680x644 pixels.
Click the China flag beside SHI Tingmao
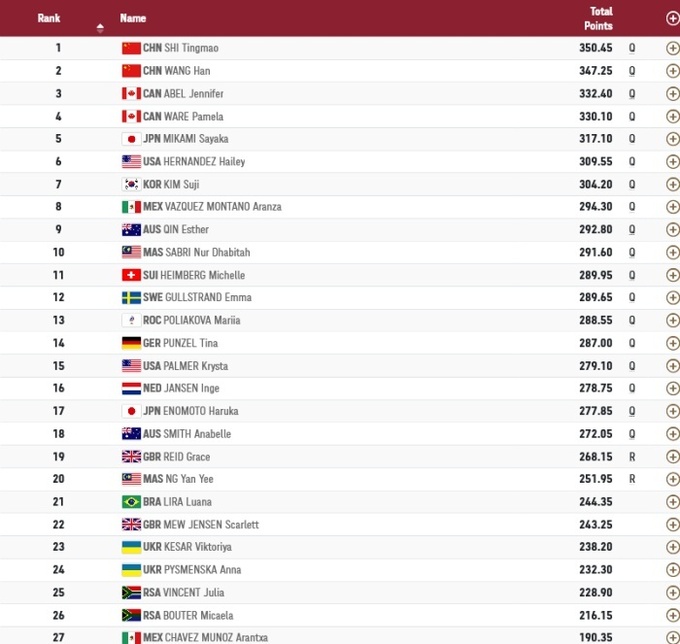[131, 48]
